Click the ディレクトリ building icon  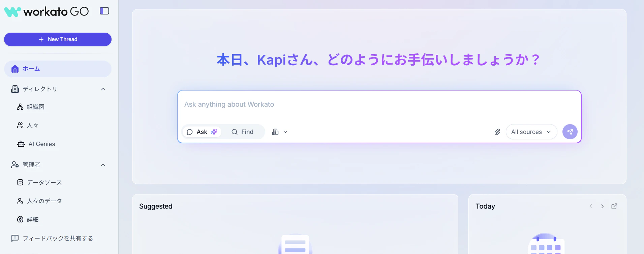point(15,89)
